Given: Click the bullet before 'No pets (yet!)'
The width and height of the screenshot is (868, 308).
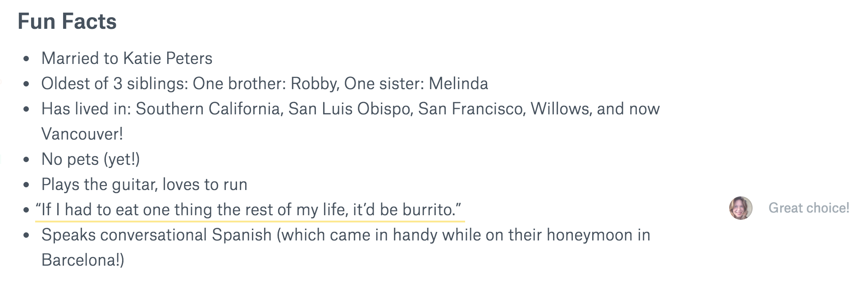Looking at the screenshot, I should tap(27, 160).
